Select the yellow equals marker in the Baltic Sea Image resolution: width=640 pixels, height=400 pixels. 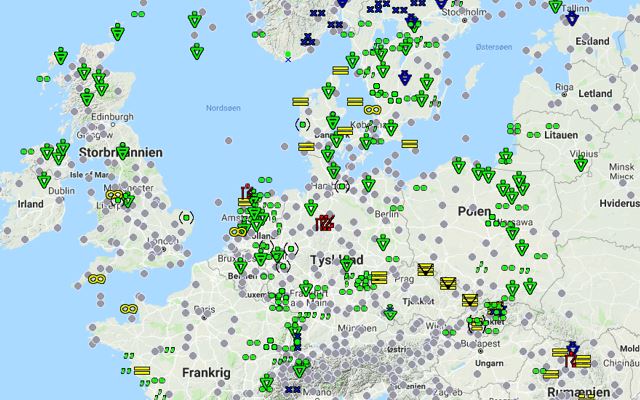pos(409,144)
